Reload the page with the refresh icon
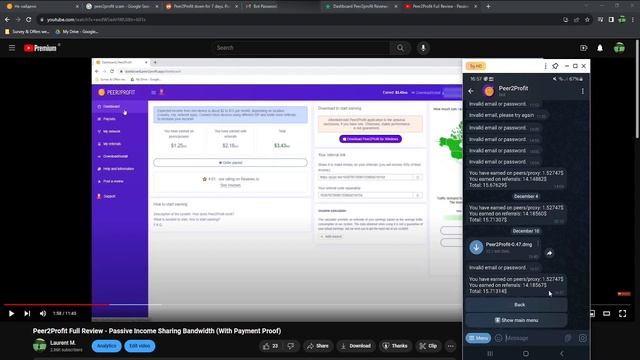This screenshot has width=640, height=360. [x=29, y=20]
